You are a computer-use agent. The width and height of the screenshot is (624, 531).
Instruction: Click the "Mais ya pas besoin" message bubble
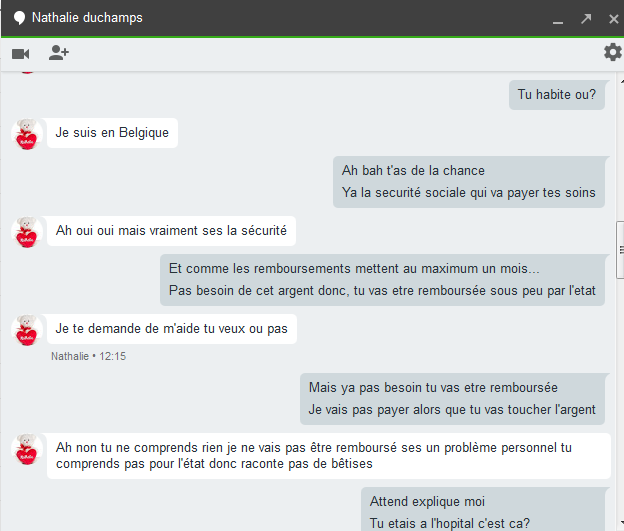click(x=452, y=398)
